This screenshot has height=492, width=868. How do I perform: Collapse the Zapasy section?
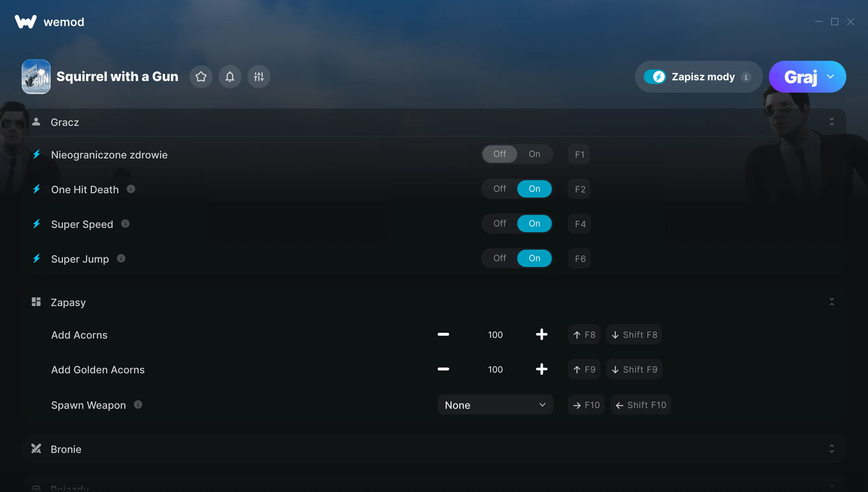tap(832, 302)
